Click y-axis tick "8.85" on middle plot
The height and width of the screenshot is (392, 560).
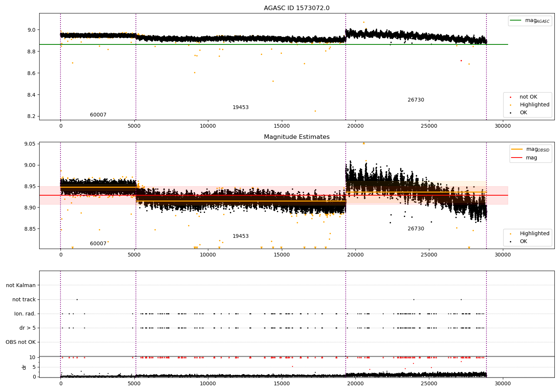tap(30, 229)
